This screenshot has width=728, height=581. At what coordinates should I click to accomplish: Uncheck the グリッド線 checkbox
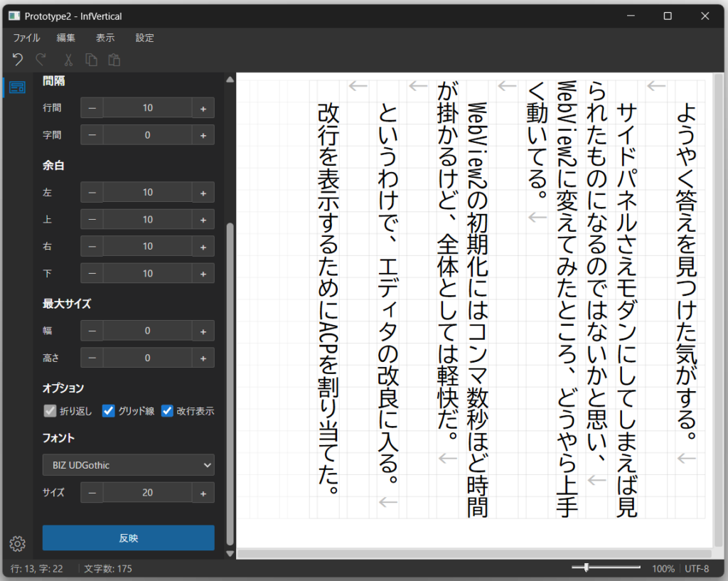(x=109, y=410)
